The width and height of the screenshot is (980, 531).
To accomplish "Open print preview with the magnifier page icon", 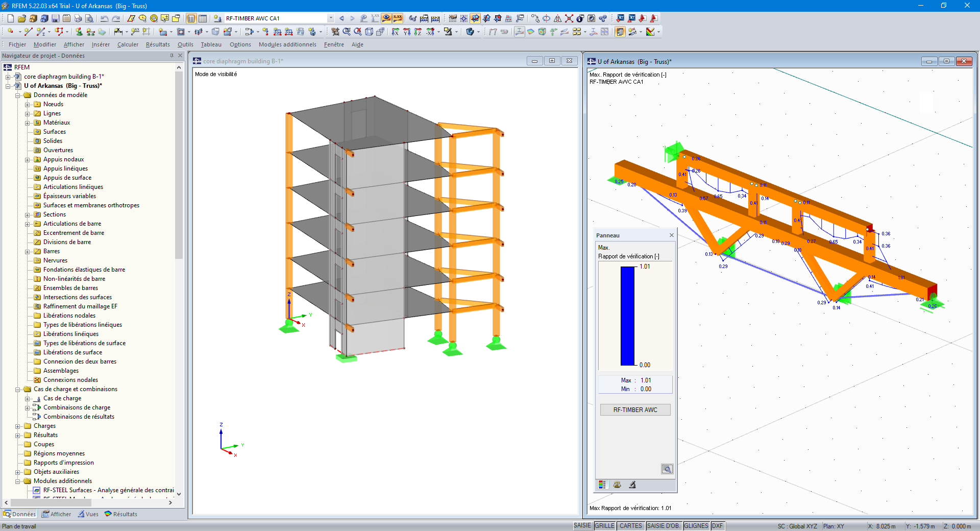I will pyautogui.click(x=89, y=18).
